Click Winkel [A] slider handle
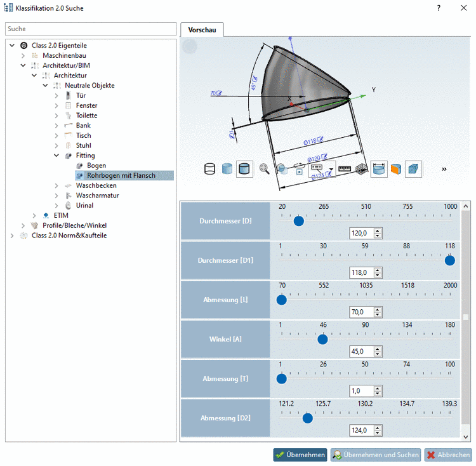476x466 pixels. tap(322, 340)
